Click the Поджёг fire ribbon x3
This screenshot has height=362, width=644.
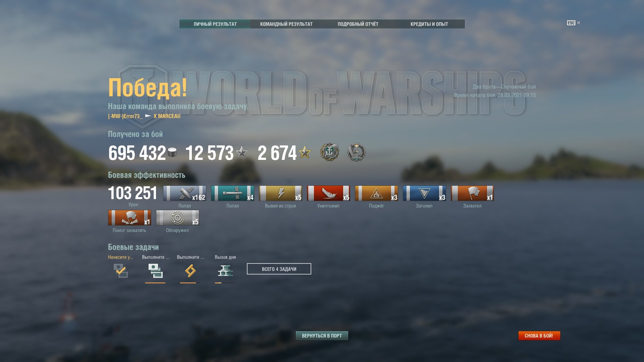pyautogui.click(x=376, y=193)
